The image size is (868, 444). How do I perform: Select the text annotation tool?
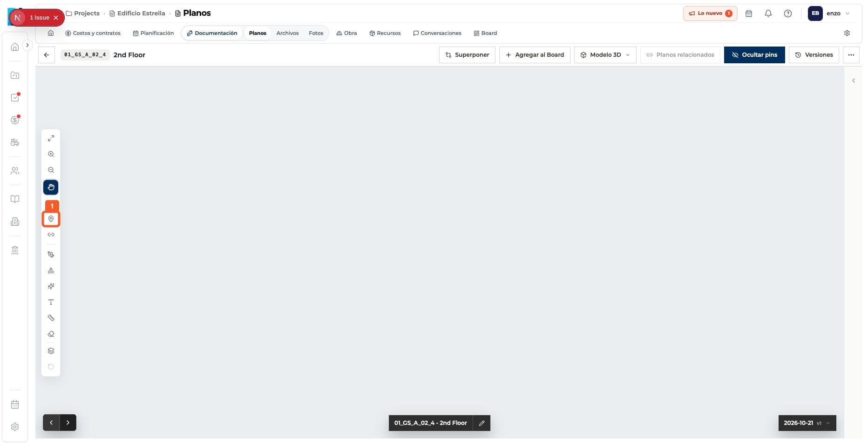coord(51,302)
